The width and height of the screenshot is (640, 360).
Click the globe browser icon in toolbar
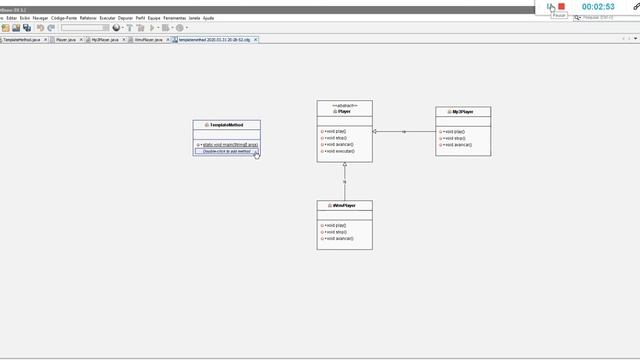(x=116, y=28)
